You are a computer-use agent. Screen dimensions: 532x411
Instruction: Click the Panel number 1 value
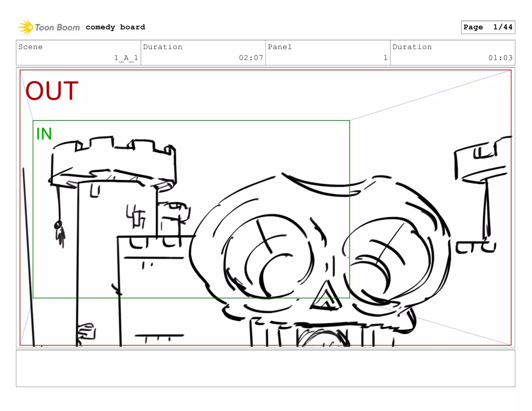[385, 58]
